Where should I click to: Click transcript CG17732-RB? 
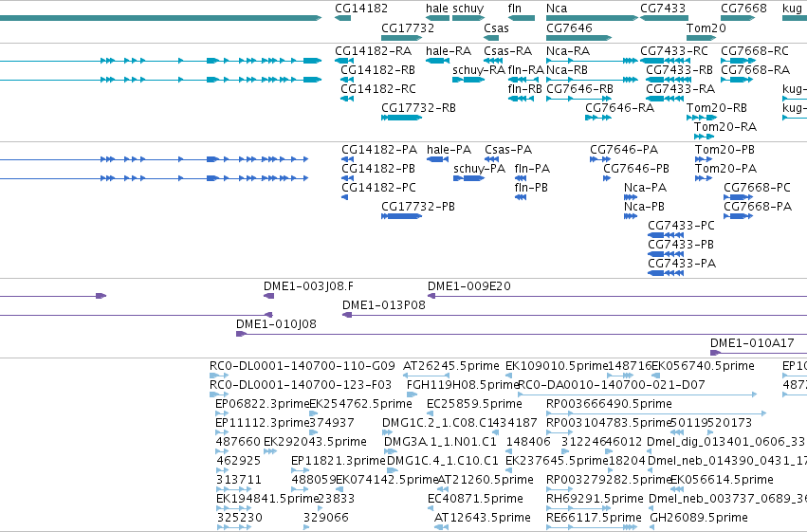tap(418, 108)
